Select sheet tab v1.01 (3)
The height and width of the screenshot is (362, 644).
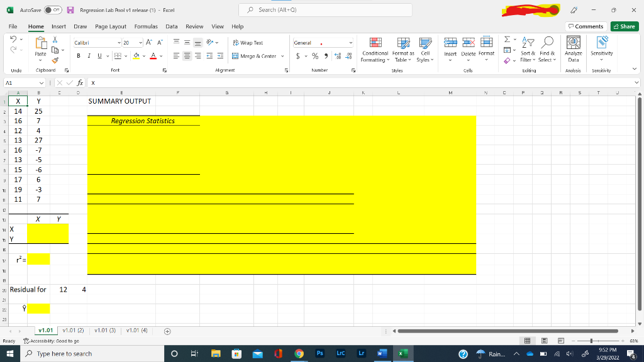pos(105,331)
